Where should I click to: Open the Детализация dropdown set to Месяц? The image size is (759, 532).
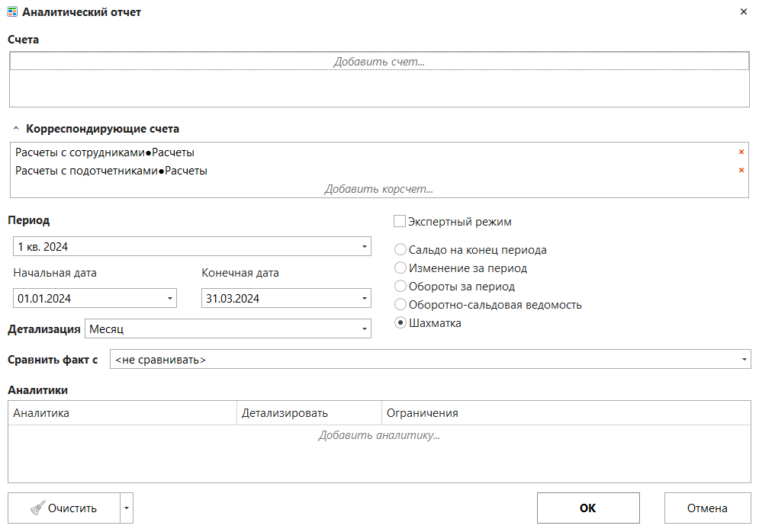click(x=364, y=329)
